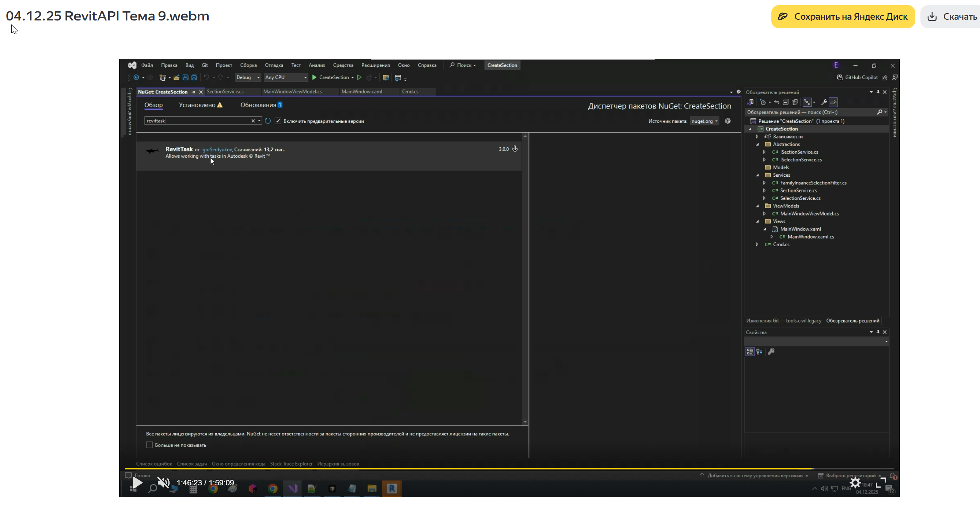The height and width of the screenshot is (527, 980).
Task: Clear the NuGet search field with X
Action: pos(253,121)
